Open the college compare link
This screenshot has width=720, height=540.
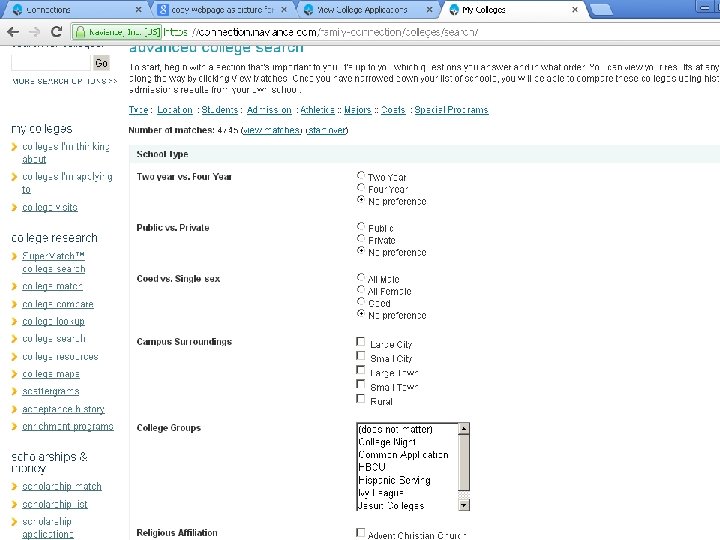point(58,304)
